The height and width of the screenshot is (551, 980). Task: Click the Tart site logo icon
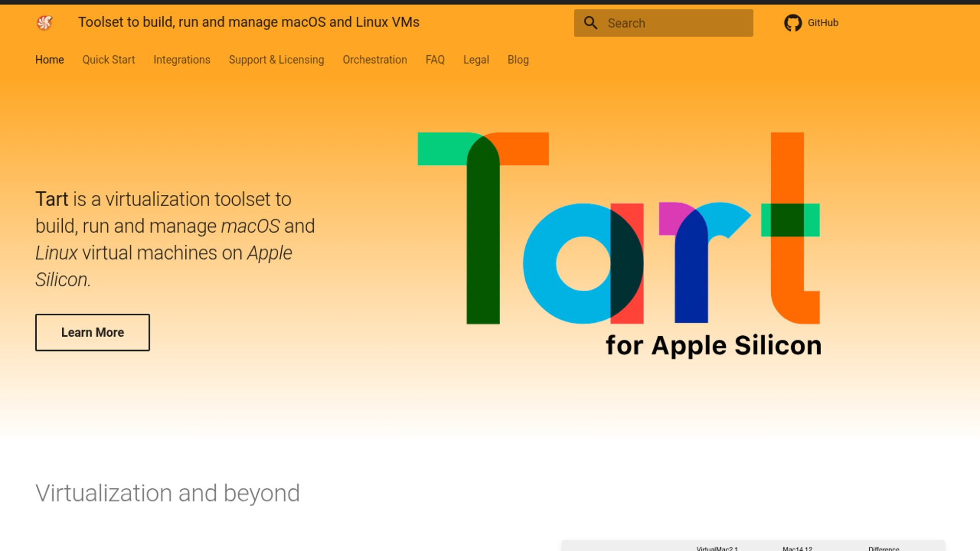click(44, 22)
